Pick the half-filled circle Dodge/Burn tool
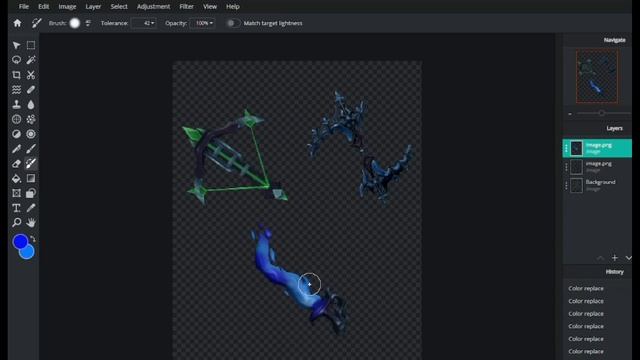Viewport: 640px width, 360px height. [x=16, y=134]
